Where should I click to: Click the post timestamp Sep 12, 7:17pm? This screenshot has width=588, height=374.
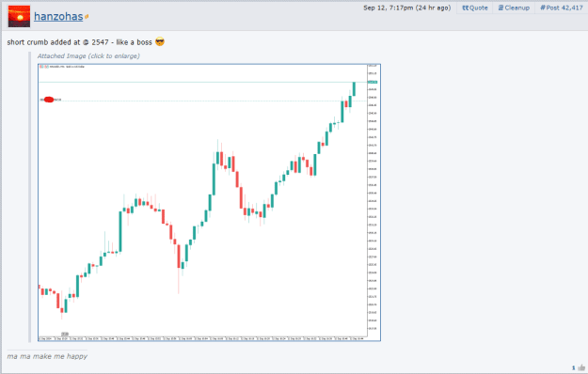click(406, 8)
